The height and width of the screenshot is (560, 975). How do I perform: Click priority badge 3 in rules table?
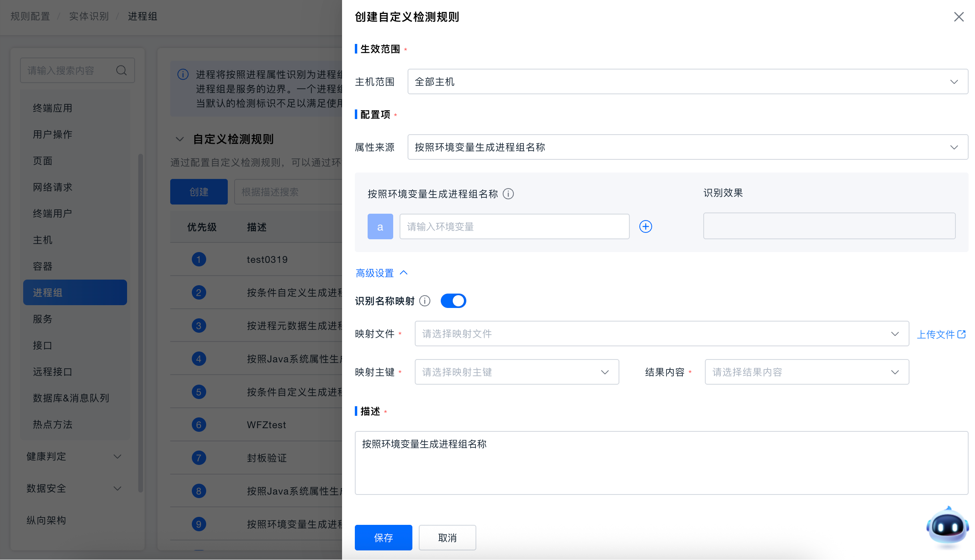(x=199, y=326)
